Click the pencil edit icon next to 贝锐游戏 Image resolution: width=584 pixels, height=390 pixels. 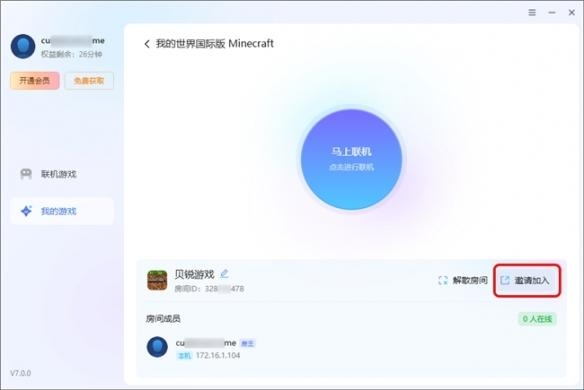pyautogui.click(x=224, y=274)
